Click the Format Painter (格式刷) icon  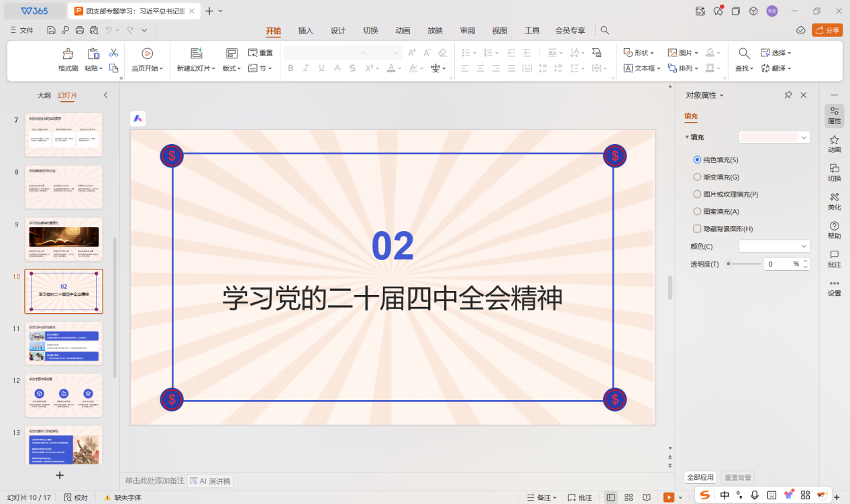click(68, 54)
